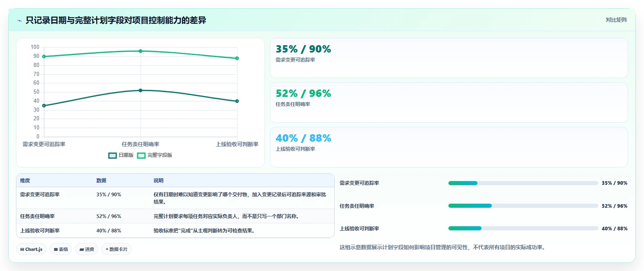The image size is (644, 271).
Task: Click y-axis tick label 50
Action: coord(37,92)
